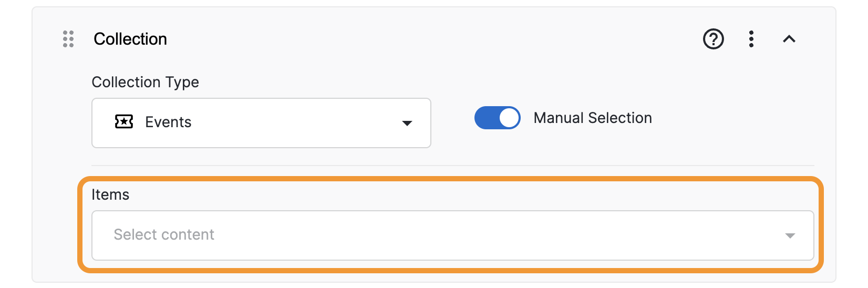This screenshot has width=868, height=288.
Task: Collapse the Collection panel with the chevron
Action: click(x=789, y=39)
